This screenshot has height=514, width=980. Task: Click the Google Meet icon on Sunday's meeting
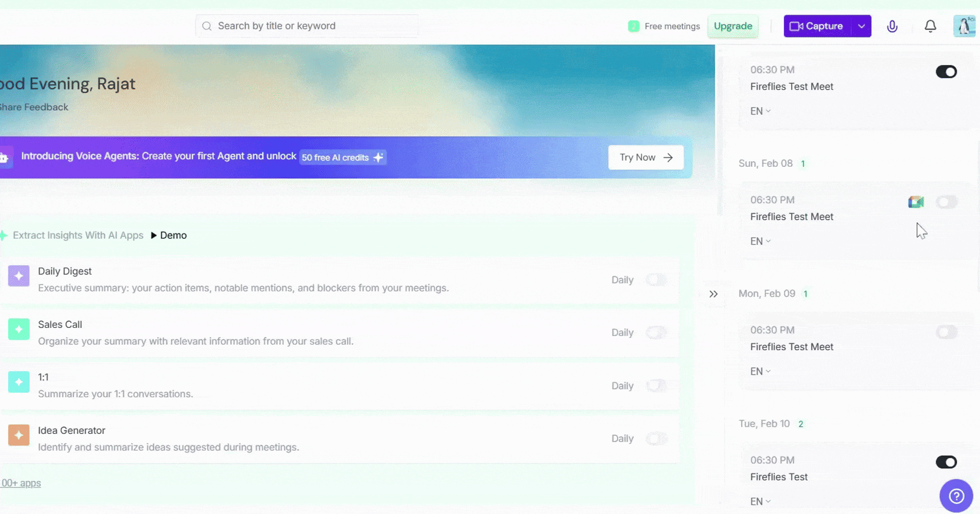click(915, 201)
